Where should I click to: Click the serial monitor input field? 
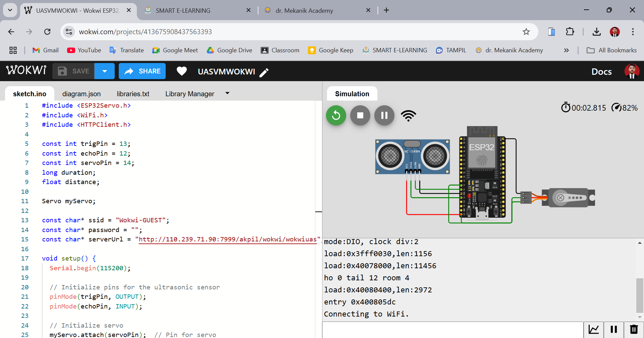[x=453, y=330]
